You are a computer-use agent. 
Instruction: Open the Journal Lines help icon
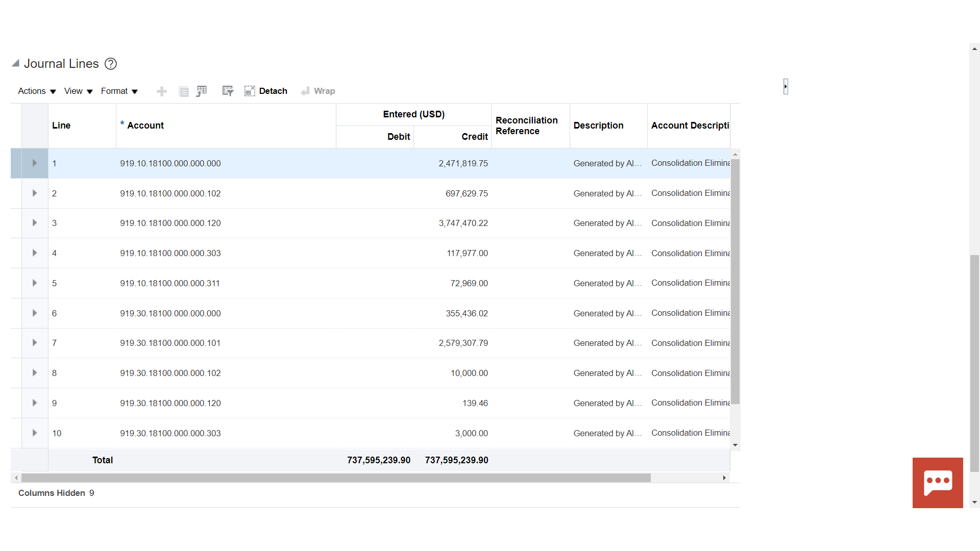(x=111, y=64)
